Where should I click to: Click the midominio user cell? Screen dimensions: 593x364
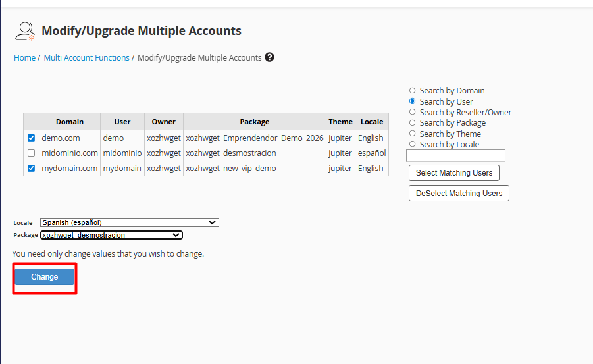122,153
